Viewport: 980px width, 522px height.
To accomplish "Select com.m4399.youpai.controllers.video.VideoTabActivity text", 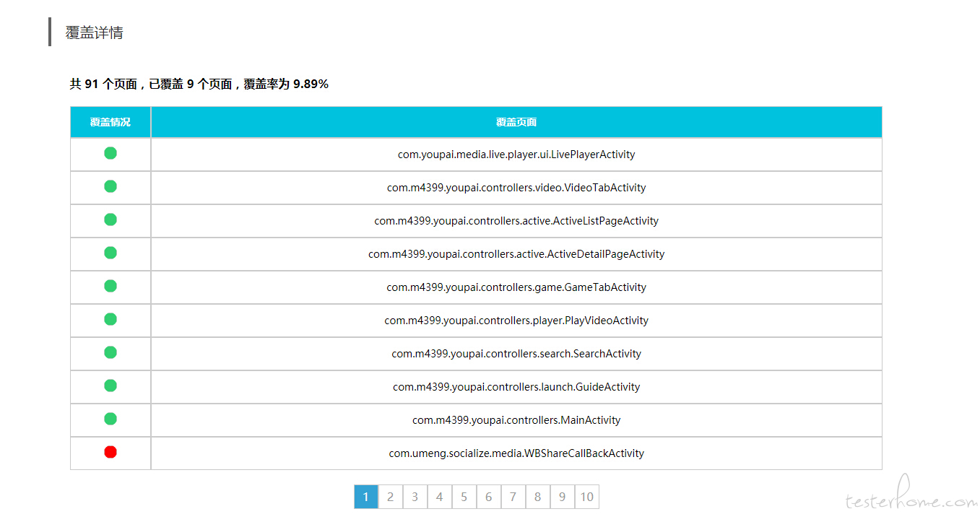I will pyautogui.click(x=516, y=188).
